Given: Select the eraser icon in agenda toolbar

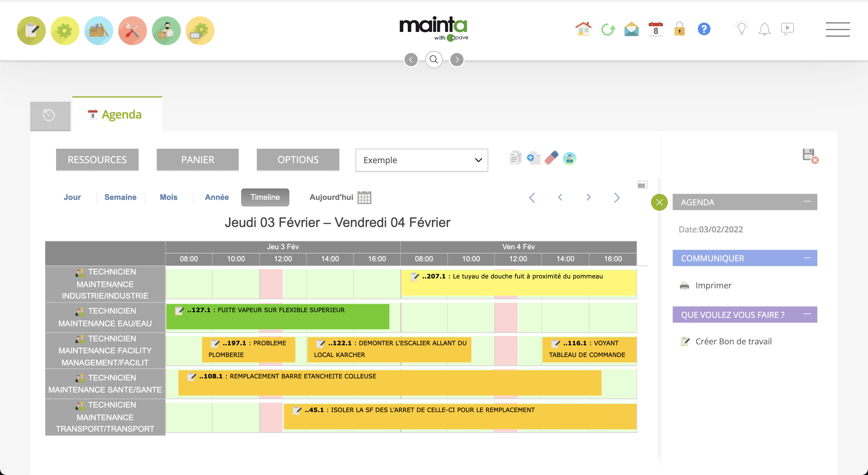Looking at the screenshot, I should pyautogui.click(x=551, y=158).
